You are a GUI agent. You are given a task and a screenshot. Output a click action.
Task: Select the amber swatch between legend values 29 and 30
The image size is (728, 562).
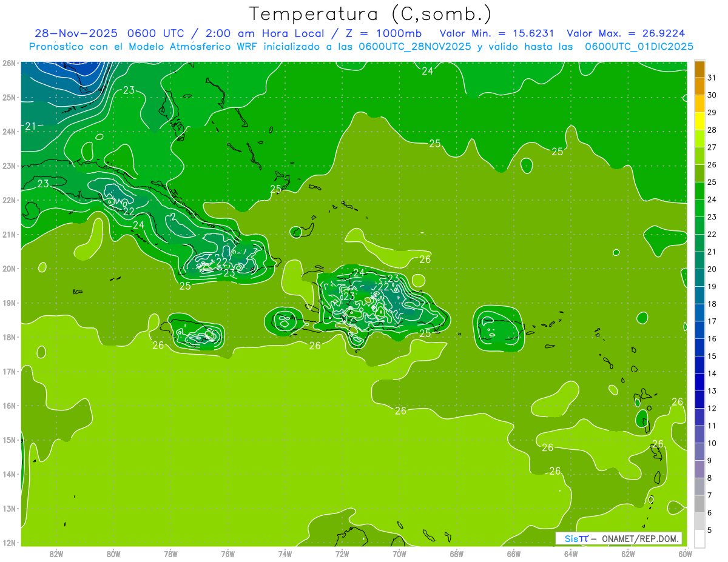(x=699, y=104)
